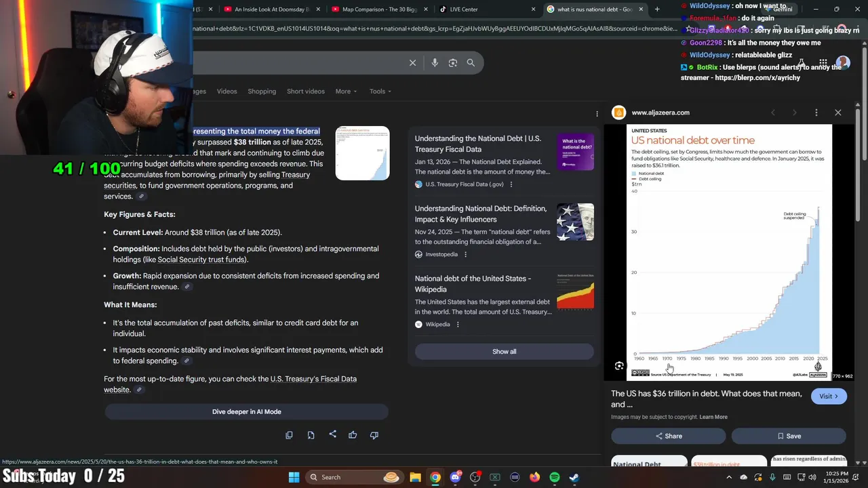Open National debt Wikipedia result
The height and width of the screenshot is (488, 868).
(473, 284)
